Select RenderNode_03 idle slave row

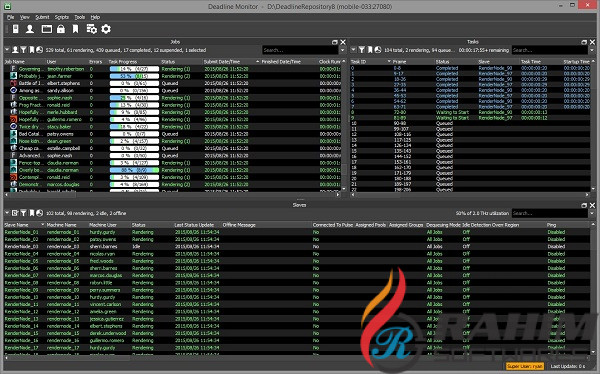[297, 247]
